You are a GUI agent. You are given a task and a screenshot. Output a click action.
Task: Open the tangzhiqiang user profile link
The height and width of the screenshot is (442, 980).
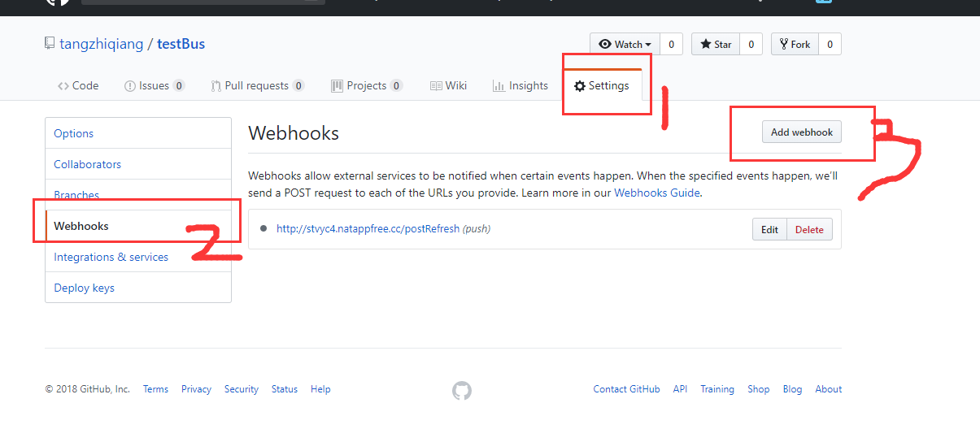pos(102,44)
